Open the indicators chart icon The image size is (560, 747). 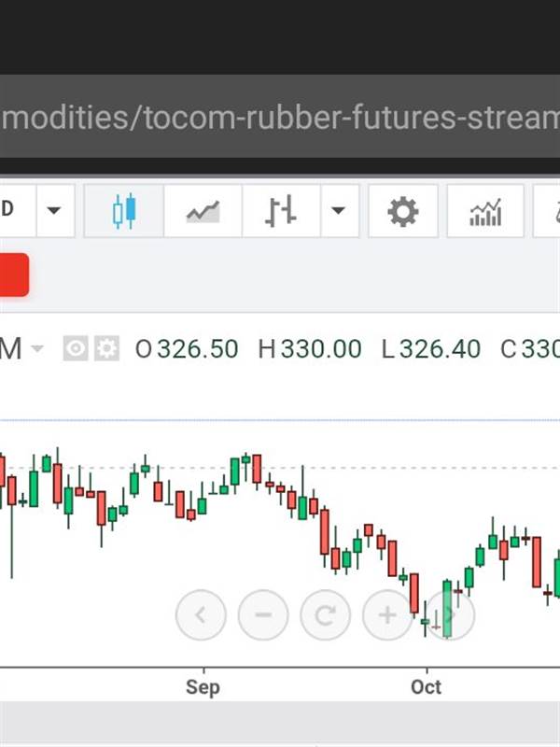[485, 212]
